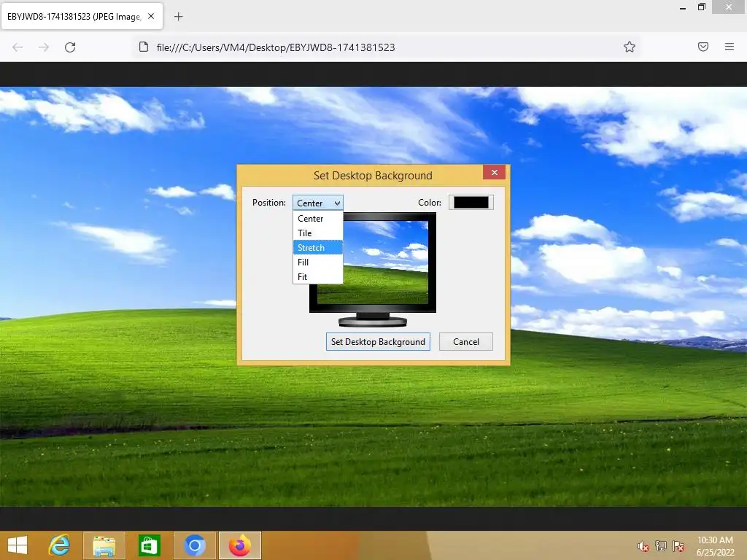Open File Explorer from taskbar
Viewport: 747px width, 560px height.
point(104,545)
